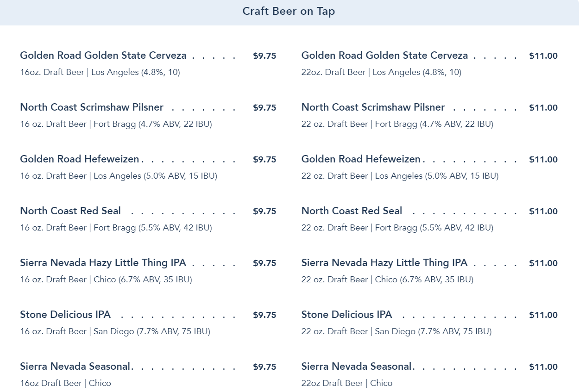
Task: Click the $9.75 price for Stone Delicious IPA
Action: click(x=264, y=315)
